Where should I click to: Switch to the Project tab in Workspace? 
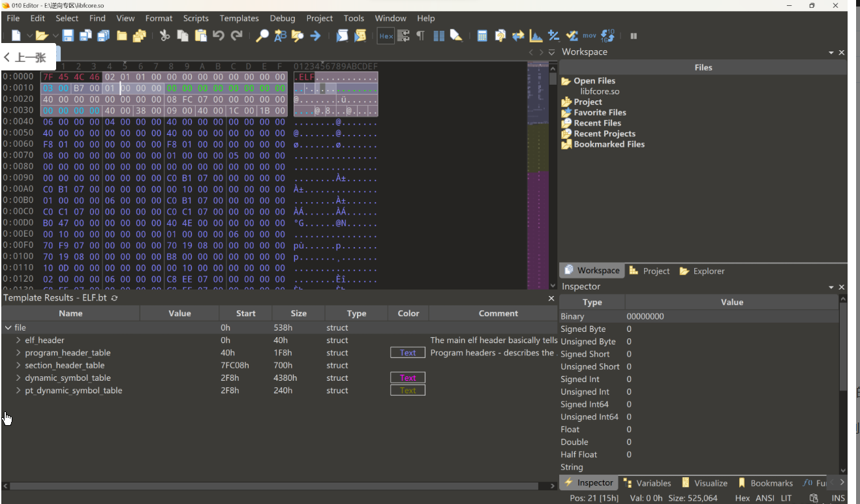click(x=650, y=271)
